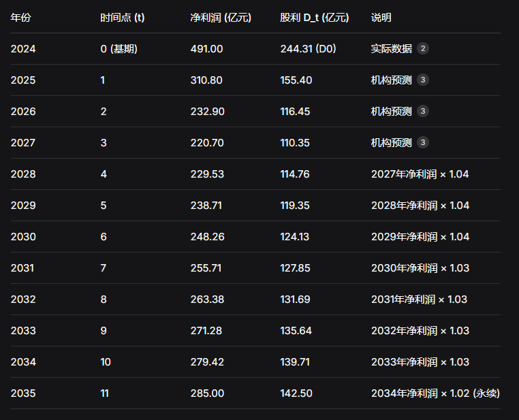Screen dimensions: 519x420
Task: Click the year cell 2030
Action: click(23, 236)
